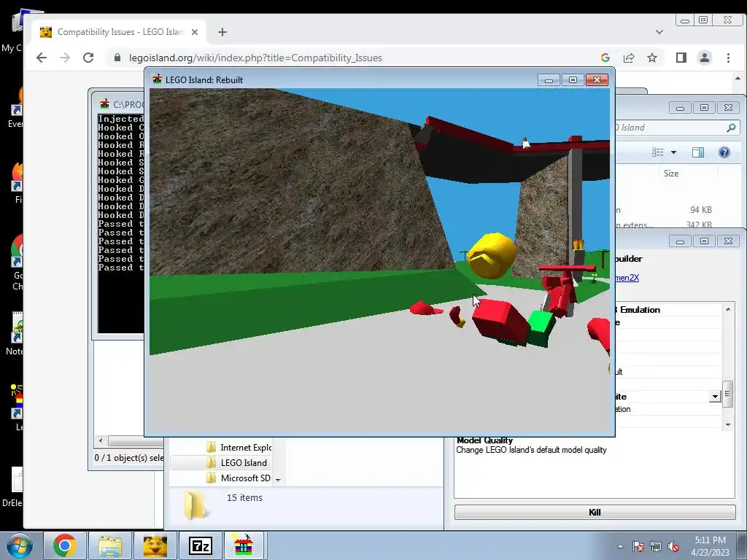The image size is (747, 560).
Task: Click the Google icon in address bar
Action: point(605,58)
